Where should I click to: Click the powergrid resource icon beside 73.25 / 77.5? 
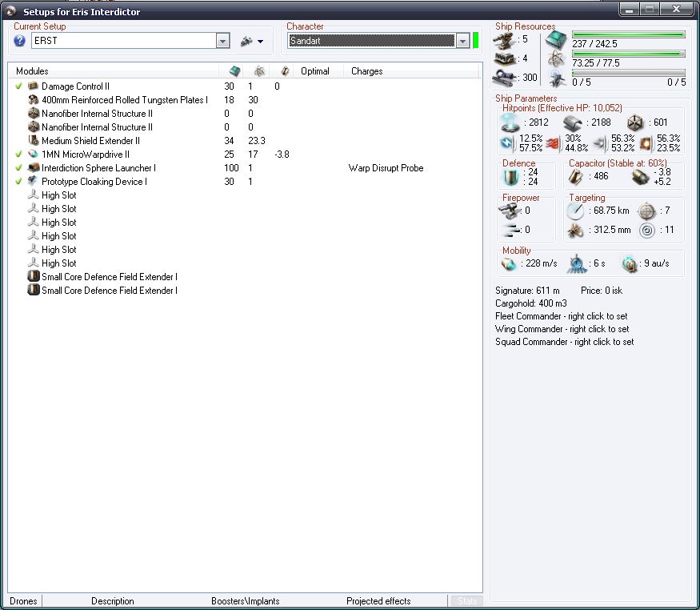(556, 59)
